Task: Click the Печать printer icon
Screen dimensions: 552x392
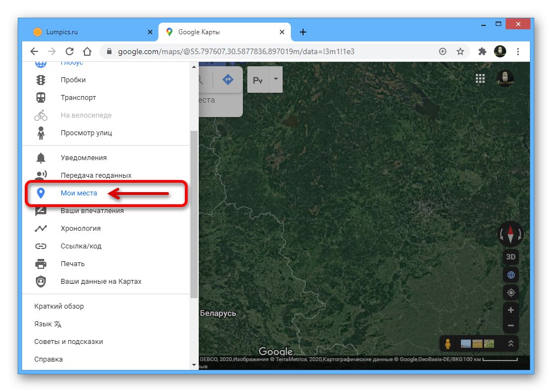Action: (x=40, y=263)
